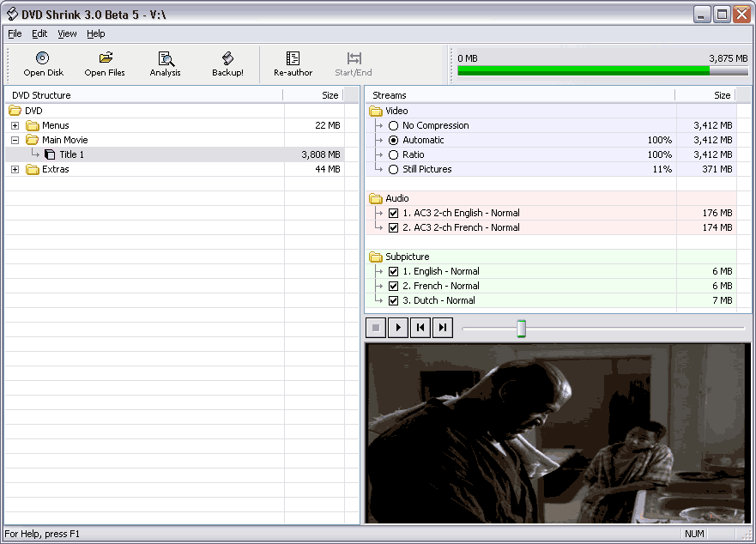This screenshot has height=544, width=756.
Task: Click the Menus folder icon
Action: 33,126
